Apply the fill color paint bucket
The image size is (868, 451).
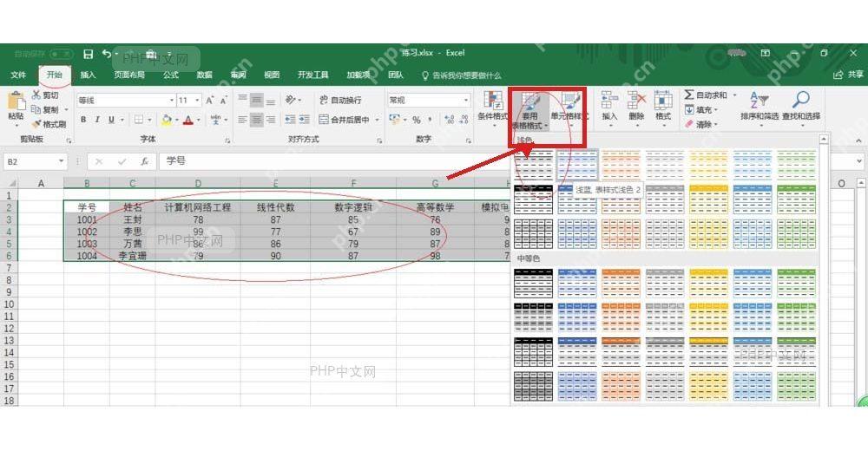tap(167, 119)
